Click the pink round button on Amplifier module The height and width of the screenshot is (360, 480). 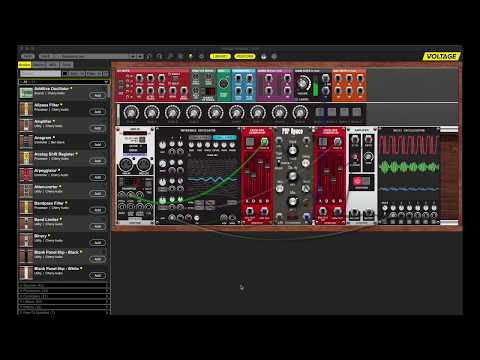(357, 181)
